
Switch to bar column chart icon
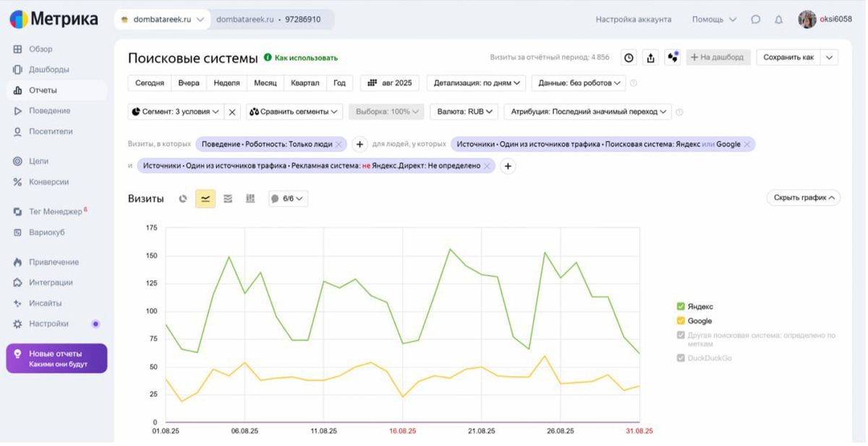[250, 198]
